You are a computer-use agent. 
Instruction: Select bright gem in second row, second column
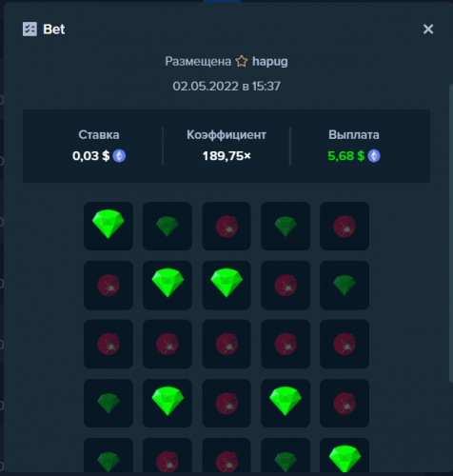pos(167,286)
